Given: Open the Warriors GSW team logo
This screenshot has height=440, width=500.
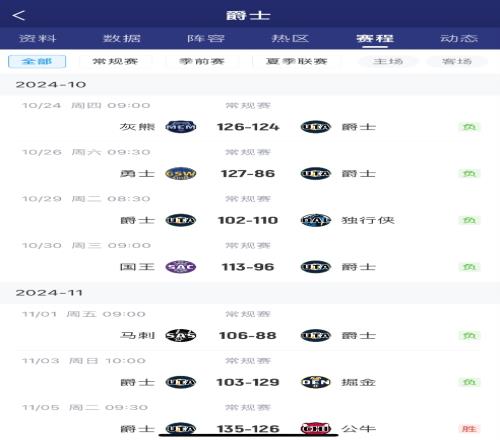Looking at the screenshot, I should (x=181, y=173).
